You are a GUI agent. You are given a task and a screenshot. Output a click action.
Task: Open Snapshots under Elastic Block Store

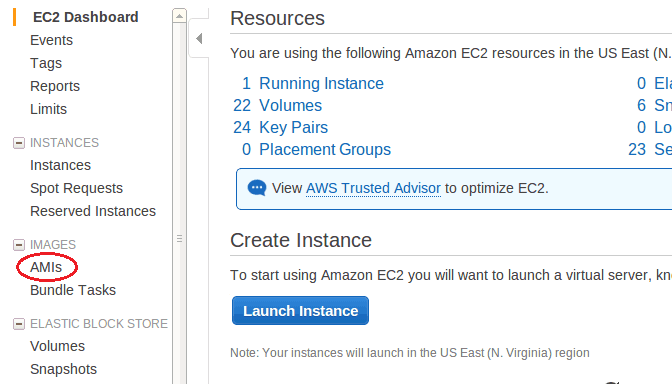click(x=63, y=369)
